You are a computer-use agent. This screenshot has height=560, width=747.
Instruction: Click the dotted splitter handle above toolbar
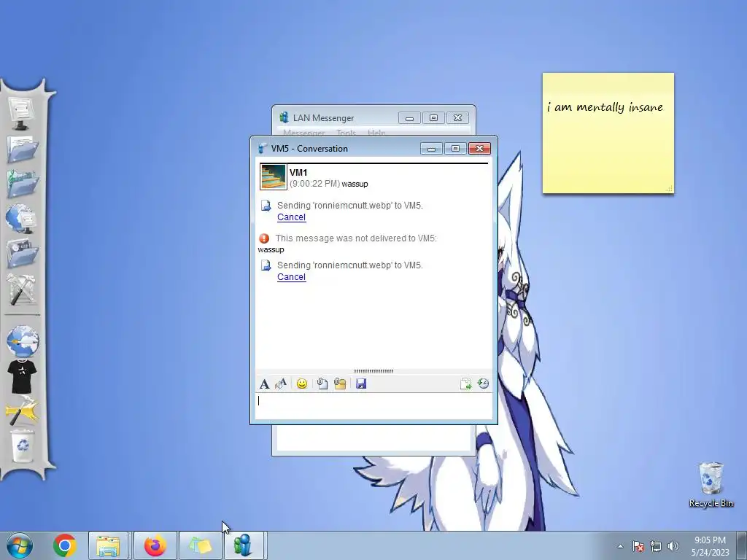click(373, 371)
